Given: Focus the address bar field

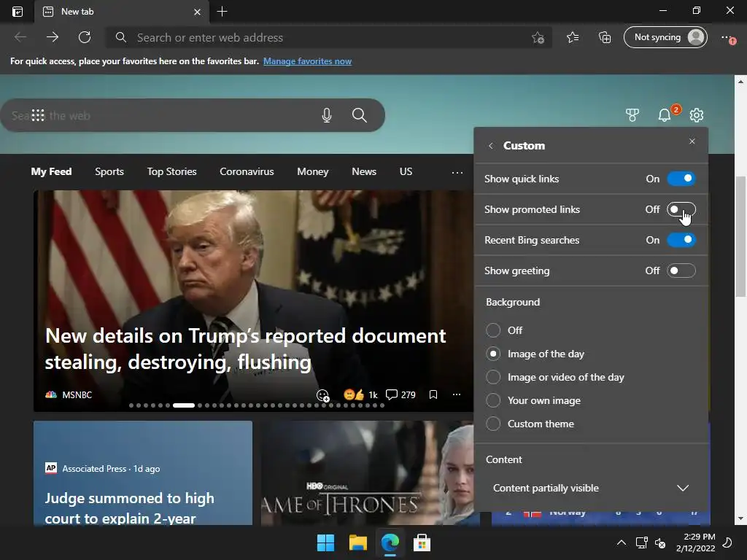Looking at the screenshot, I should [x=329, y=38].
